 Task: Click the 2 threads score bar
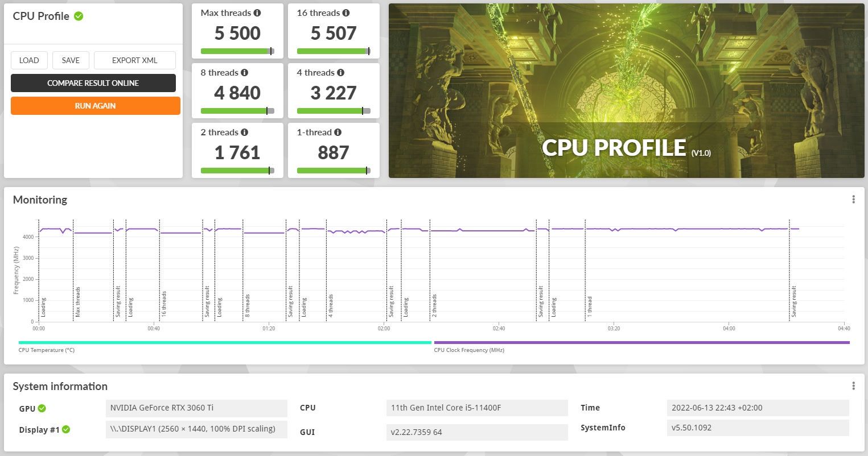point(237,171)
